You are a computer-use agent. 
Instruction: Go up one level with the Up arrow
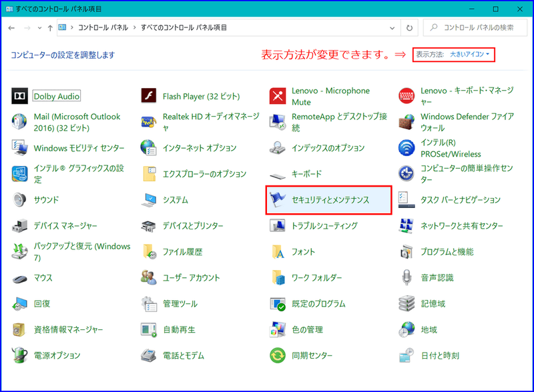click(x=50, y=28)
